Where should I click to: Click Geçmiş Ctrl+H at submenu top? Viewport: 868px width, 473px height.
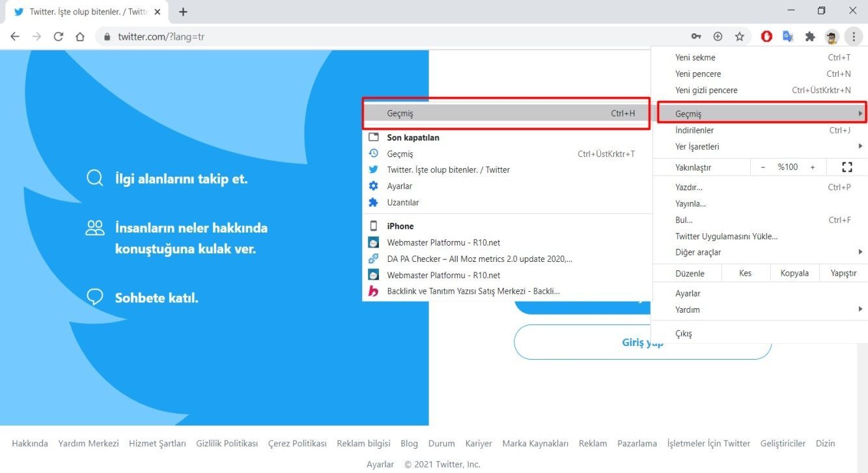pos(507,113)
